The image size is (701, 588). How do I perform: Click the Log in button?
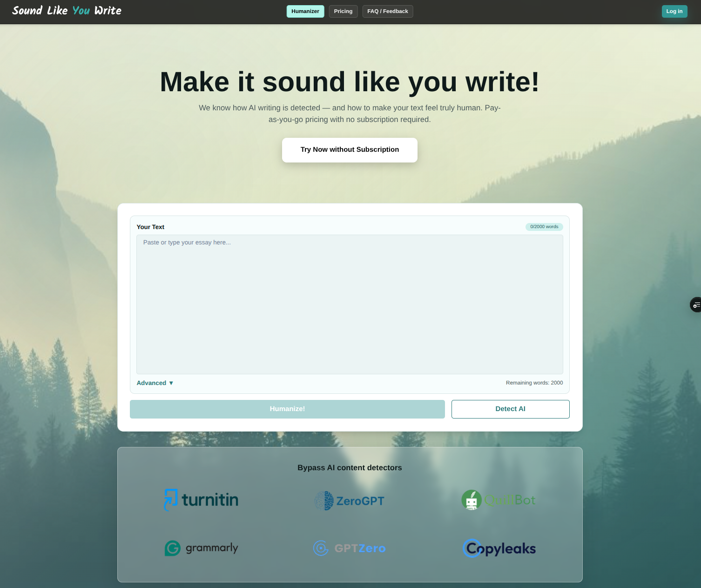674,11
